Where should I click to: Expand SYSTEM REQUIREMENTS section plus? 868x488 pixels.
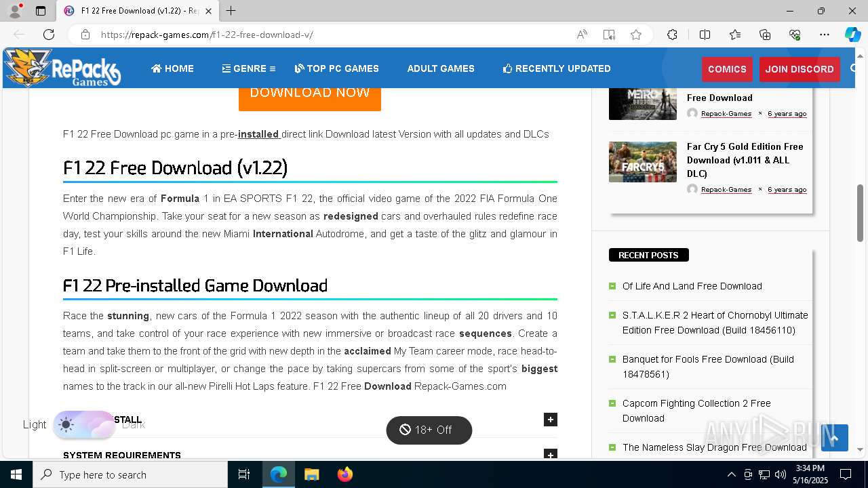point(551,455)
